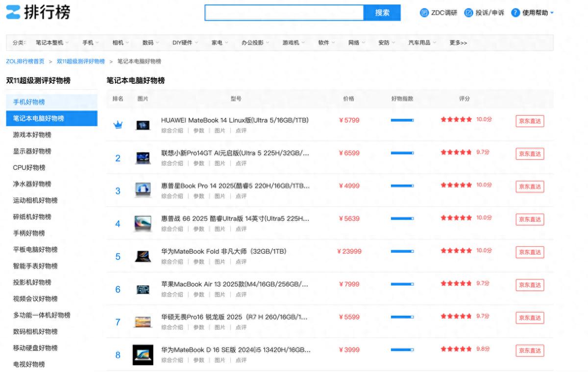Viewport: 588px width, 372px height.
Task: Expand the 使用帮助 dropdown arrow
Action: click(552, 13)
